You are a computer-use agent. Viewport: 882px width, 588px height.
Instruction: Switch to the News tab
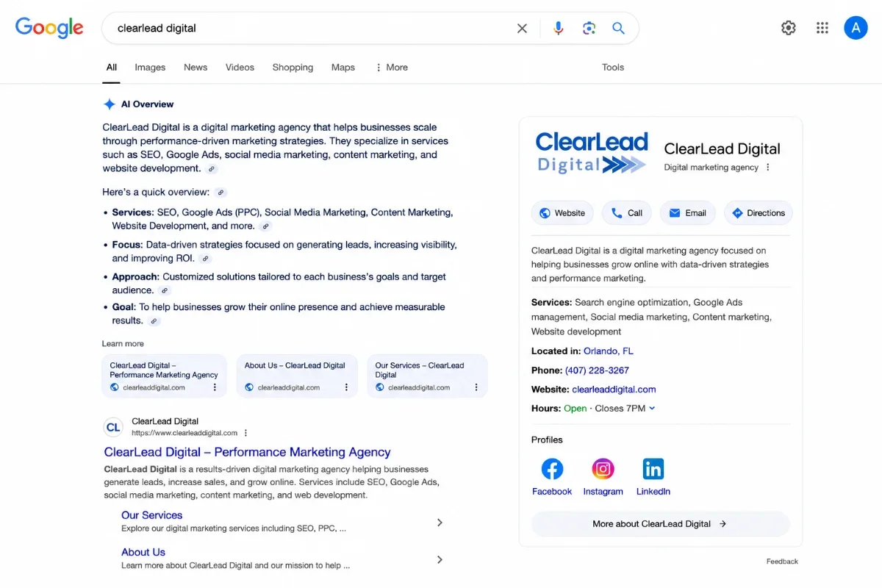pos(196,67)
